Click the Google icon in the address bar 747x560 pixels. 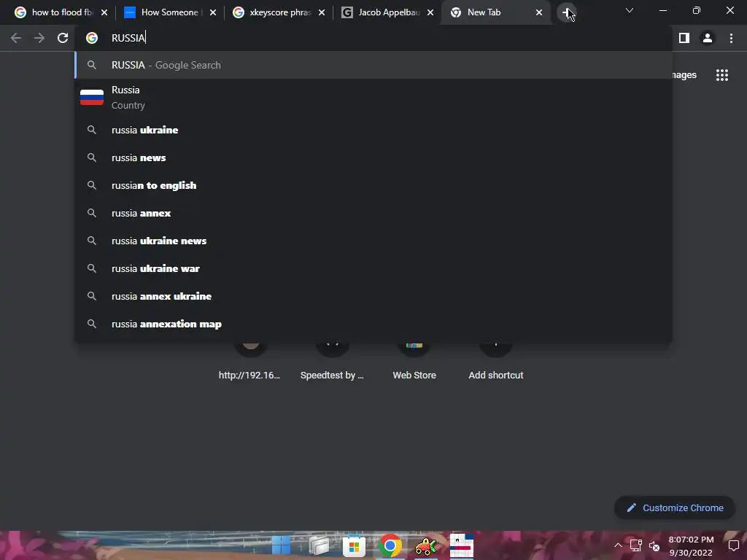pyautogui.click(x=92, y=38)
